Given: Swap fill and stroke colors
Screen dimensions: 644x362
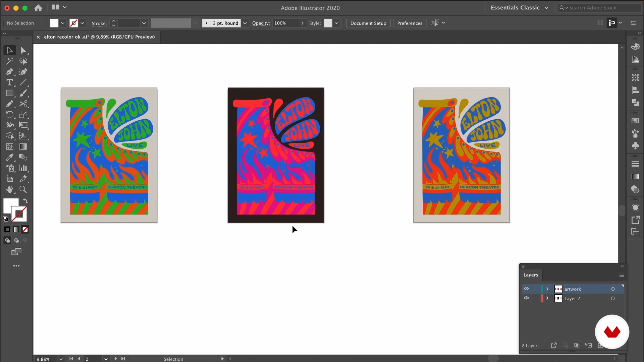Looking at the screenshot, I should tap(25, 201).
